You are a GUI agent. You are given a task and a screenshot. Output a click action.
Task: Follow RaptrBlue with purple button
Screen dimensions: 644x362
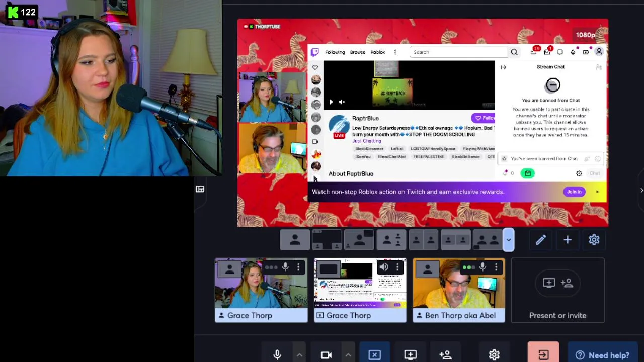click(484, 118)
